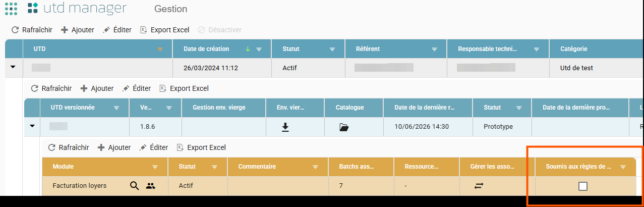Open manage associations swap-arrows icon
The height and width of the screenshot is (207, 644).
479,186
